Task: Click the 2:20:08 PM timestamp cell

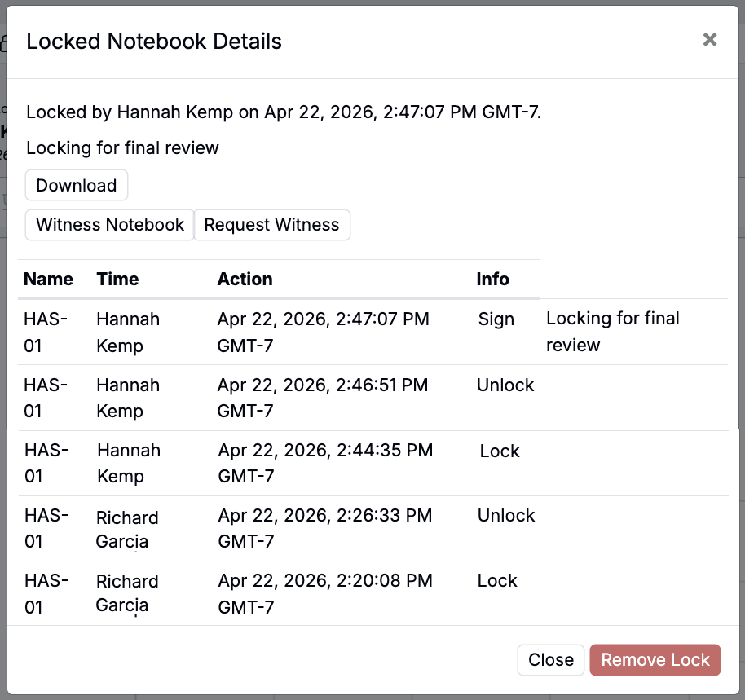Action: coord(324,593)
